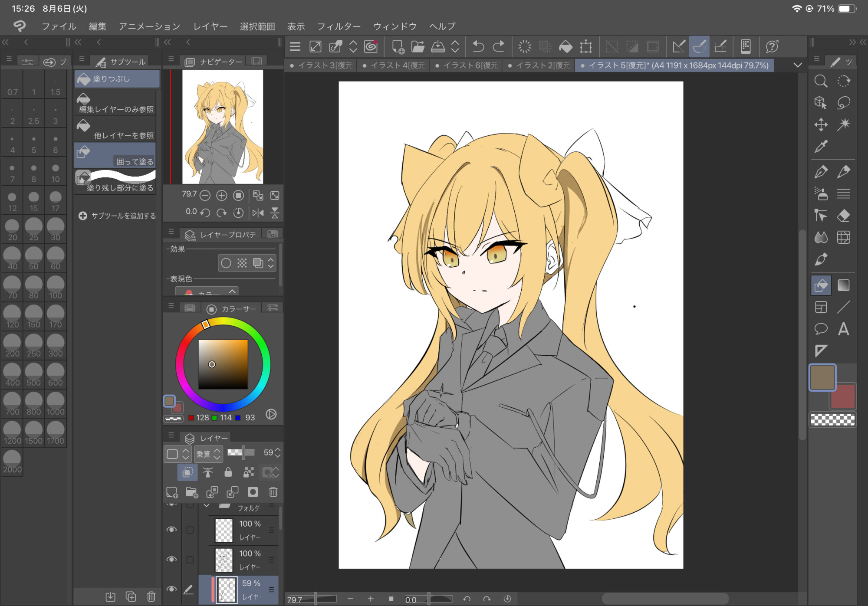Screen dimensions: 868x606
Task: Select the Pen tool in tool palette
Action: [x=820, y=172]
